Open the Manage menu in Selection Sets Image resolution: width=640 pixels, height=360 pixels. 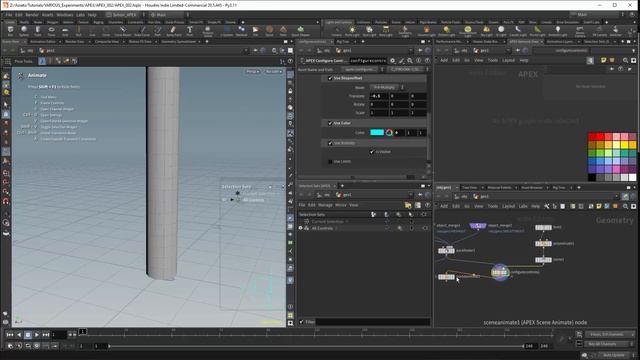325,205
